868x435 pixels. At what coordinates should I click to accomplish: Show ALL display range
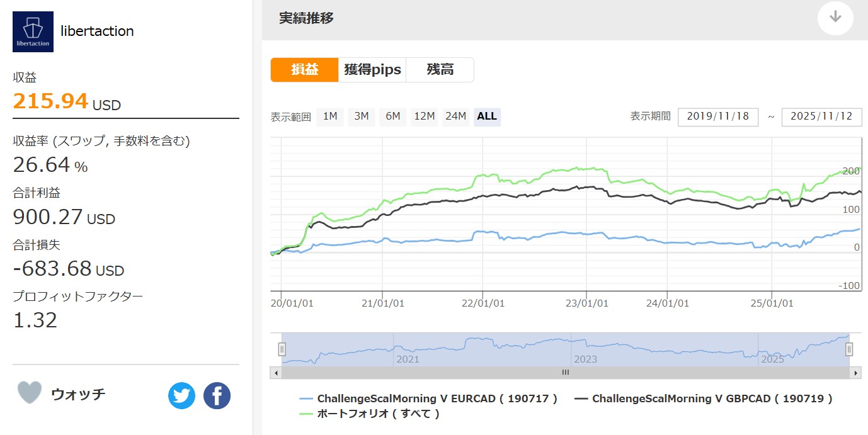pos(487,116)
